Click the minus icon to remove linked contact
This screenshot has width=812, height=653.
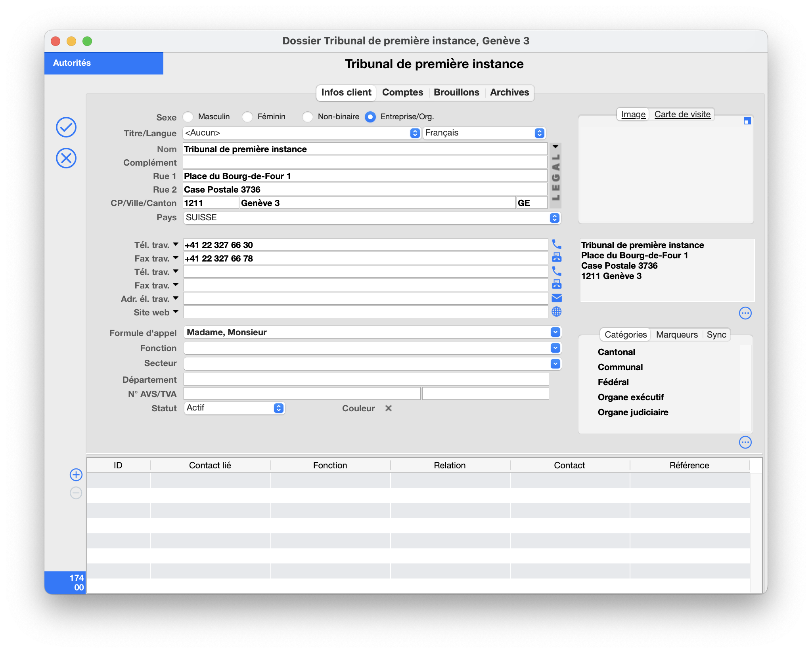tap(76, 493)
